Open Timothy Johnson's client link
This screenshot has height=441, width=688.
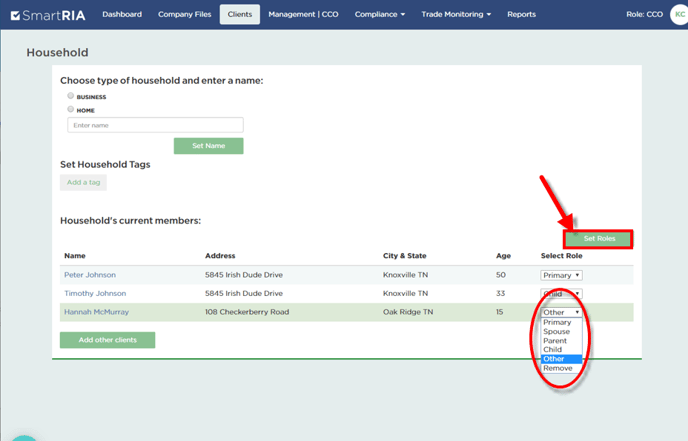coord(95,294)
